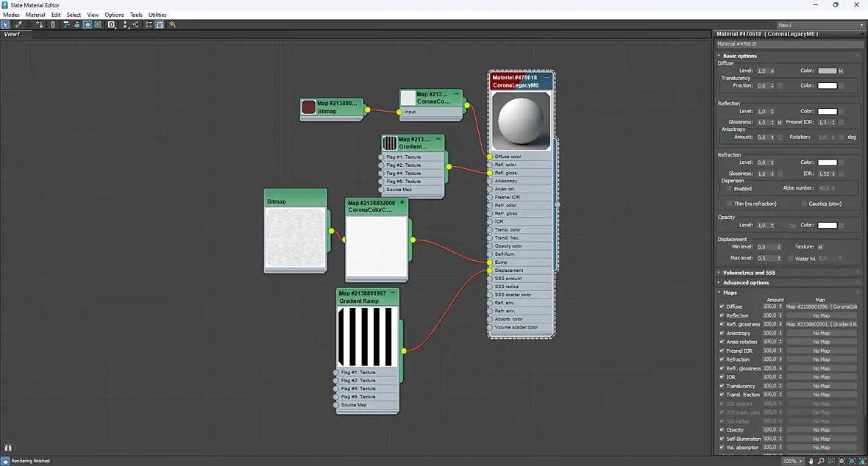Click the Diffuse color M map button
This screenshot has height=466, width=868.
click(840, 71)
